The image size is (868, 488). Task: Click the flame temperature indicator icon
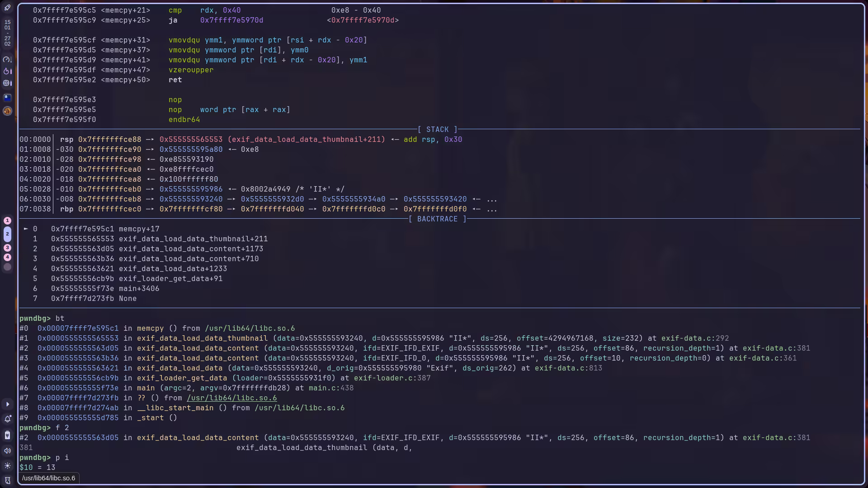point(7,71)
